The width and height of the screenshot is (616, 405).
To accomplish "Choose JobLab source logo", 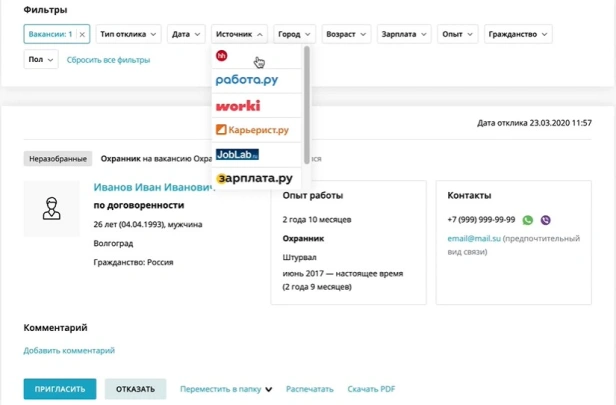I will [237, 154].
